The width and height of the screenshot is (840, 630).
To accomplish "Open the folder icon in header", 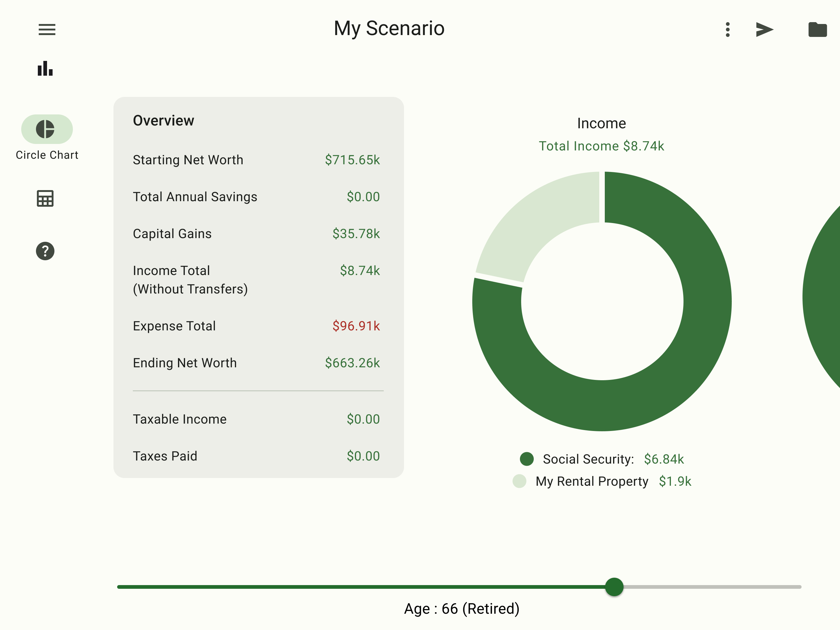I will pos(817,29).
